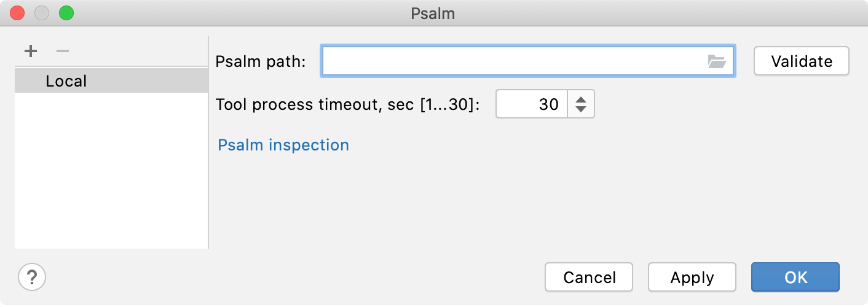The image size is (868, 307).
Task: Open the help question mark button
Action: pos(32,277)
